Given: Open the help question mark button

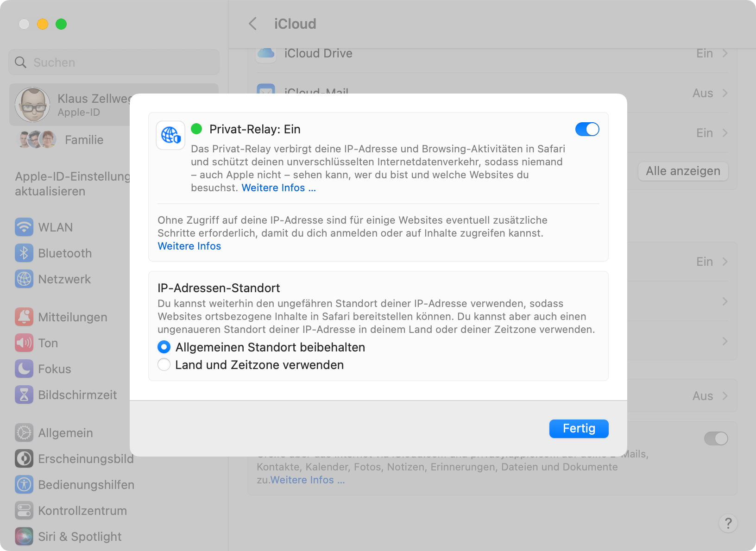Looking at the screenshot, I should (x=728, y=523).
